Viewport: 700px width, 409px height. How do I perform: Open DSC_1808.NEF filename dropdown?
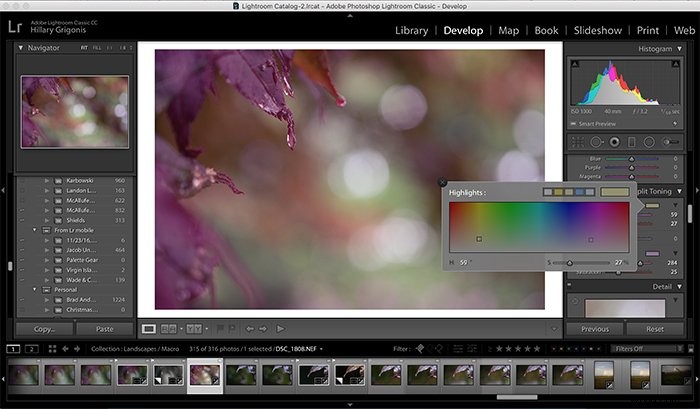pos(321,349)
